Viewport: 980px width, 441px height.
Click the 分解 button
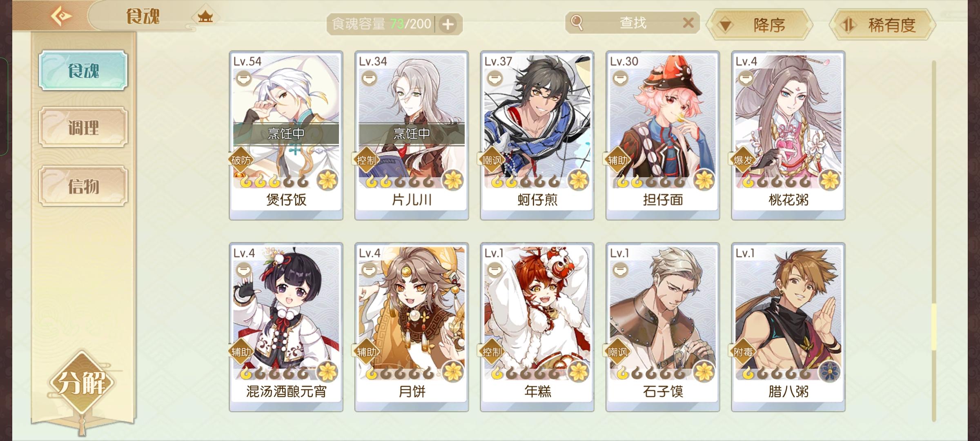point(82,383)
